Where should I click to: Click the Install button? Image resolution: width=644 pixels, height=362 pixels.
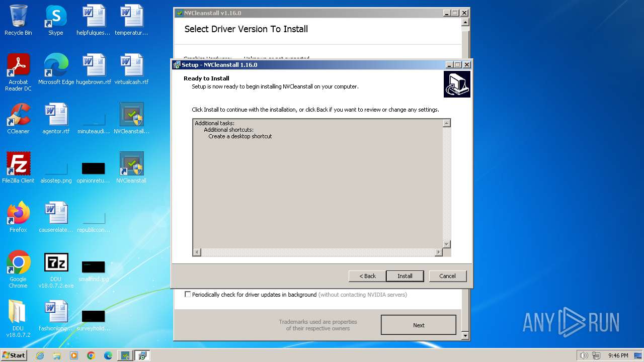coord(405,276)
